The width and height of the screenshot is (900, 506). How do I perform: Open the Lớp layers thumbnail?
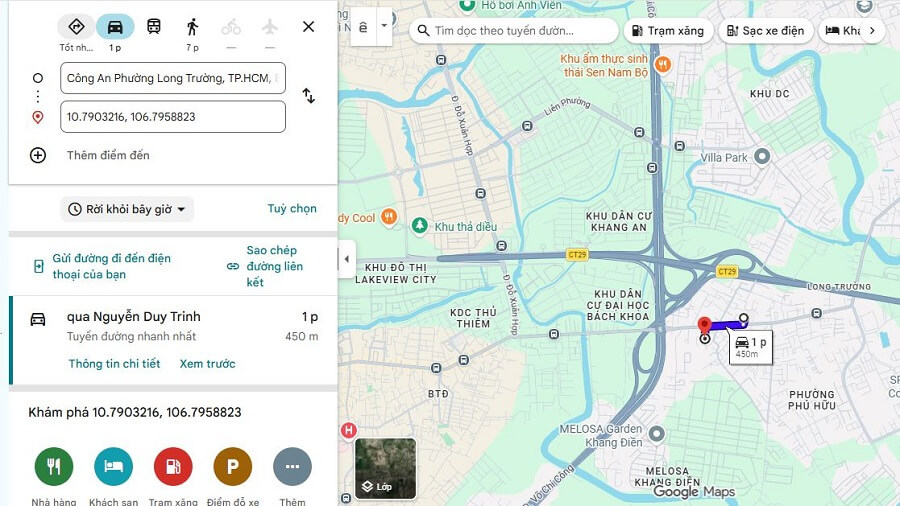pos(385,468)
